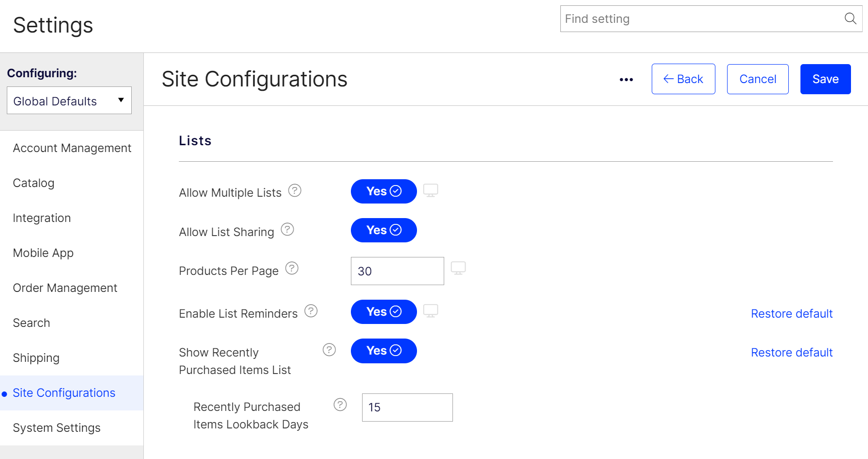Viewport: 868px width, 459px height.
Task: Click help icon next to Products Per Page
Action: (x=292, y=268)
